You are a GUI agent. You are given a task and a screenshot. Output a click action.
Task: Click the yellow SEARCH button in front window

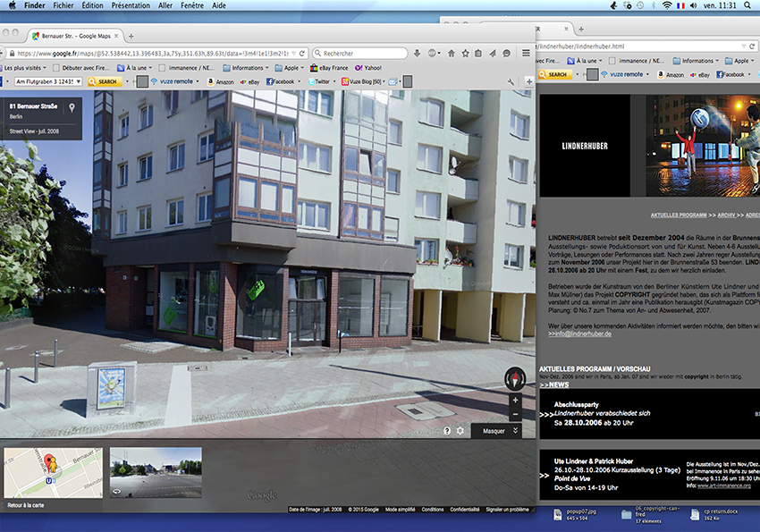[103, 81]
